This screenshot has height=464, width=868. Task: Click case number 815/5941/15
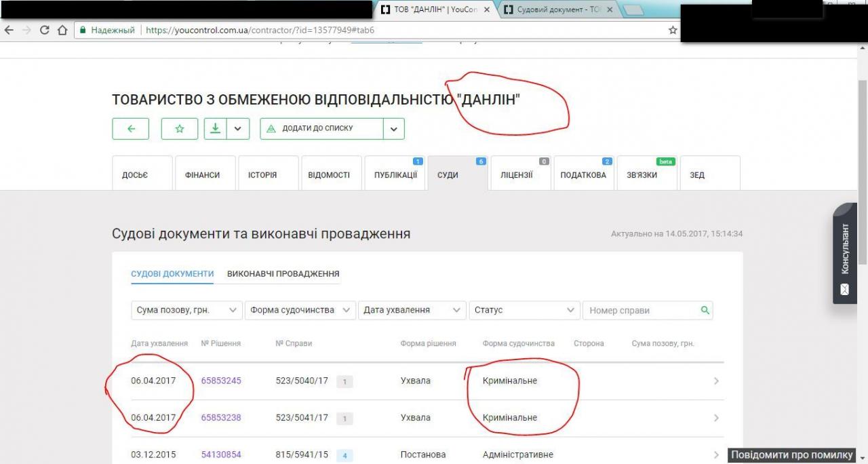click(302, 455)
